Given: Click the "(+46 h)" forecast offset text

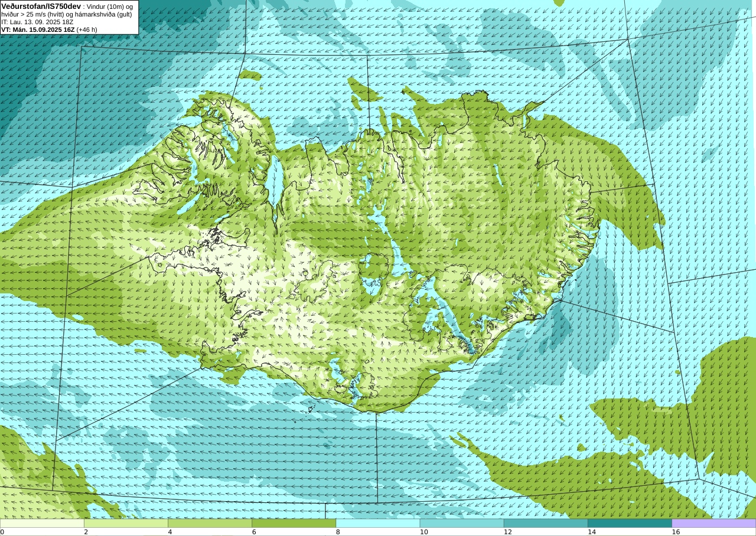Looking at the screenshot, I should pos(87,30).
